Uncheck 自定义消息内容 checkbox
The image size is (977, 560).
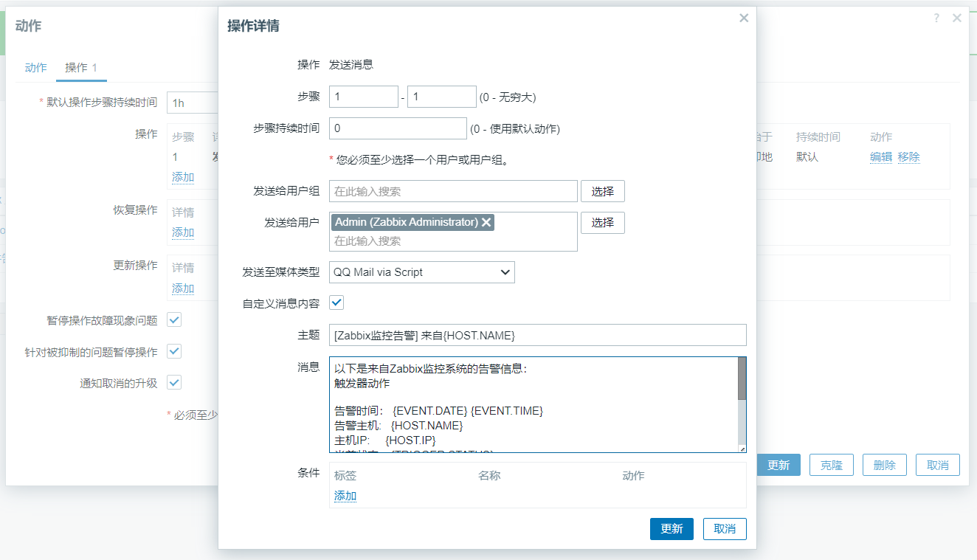(x=336, y=303)
